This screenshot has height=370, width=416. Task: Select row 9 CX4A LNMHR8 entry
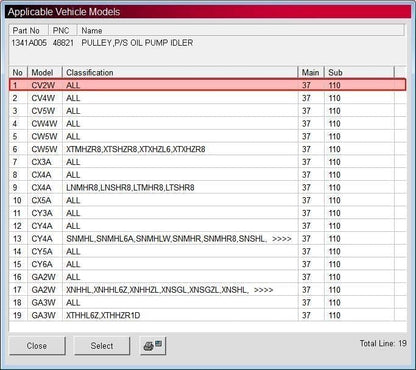pyautogui.click(x=208, y=187)
